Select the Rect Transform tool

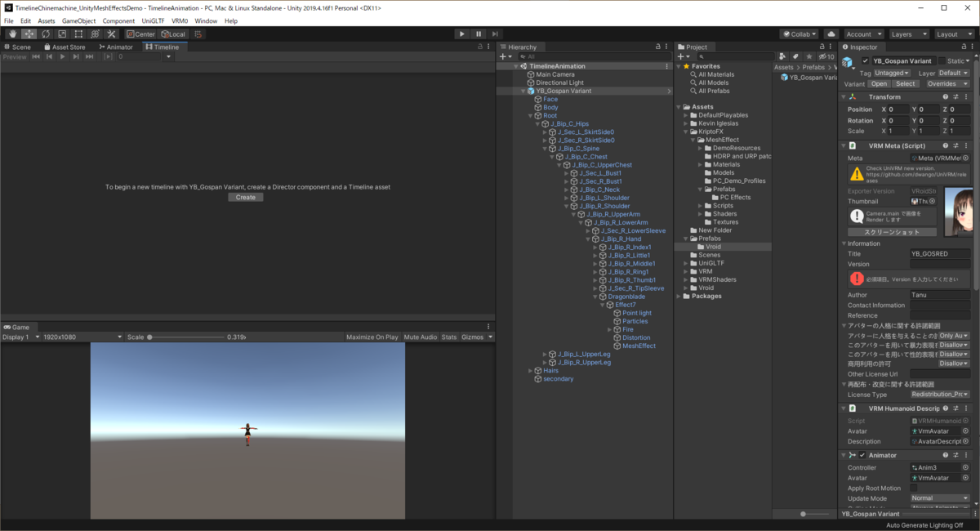tap(78, 34)
